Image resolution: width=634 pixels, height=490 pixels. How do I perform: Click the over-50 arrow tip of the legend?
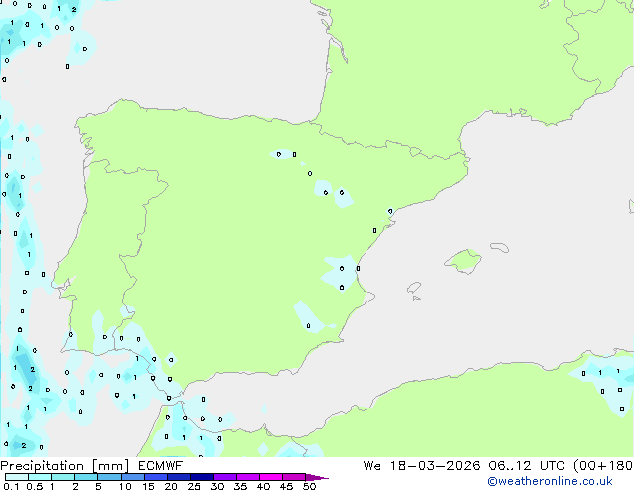pyautogui.click(x=317, y=477)
